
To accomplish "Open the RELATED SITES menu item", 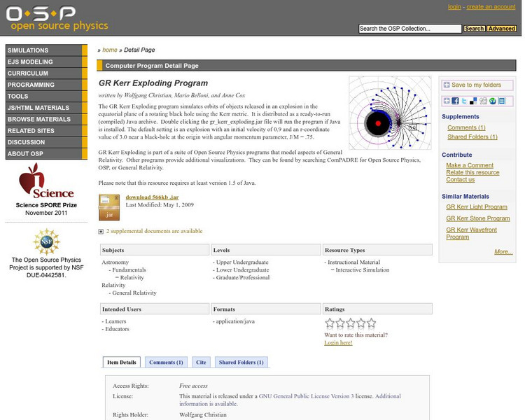I will (x=46, y=131).
